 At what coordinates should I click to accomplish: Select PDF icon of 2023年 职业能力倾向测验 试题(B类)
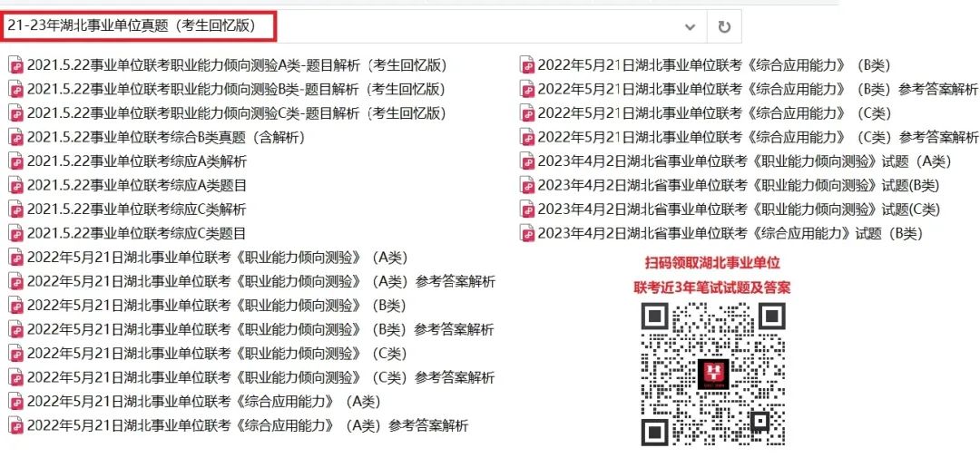click(x=527, y=186)
